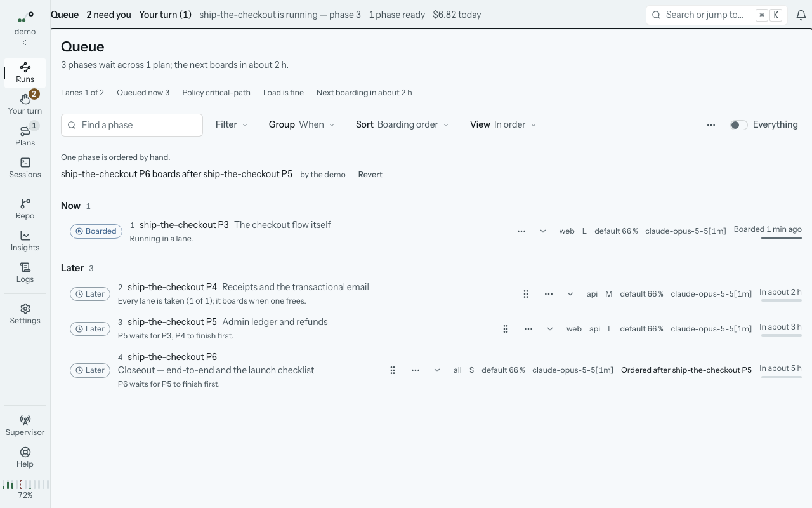Select the Queue item in top bar
This screenshot has height=508, width=812.
pyautogui.click(x=65, y=15)
